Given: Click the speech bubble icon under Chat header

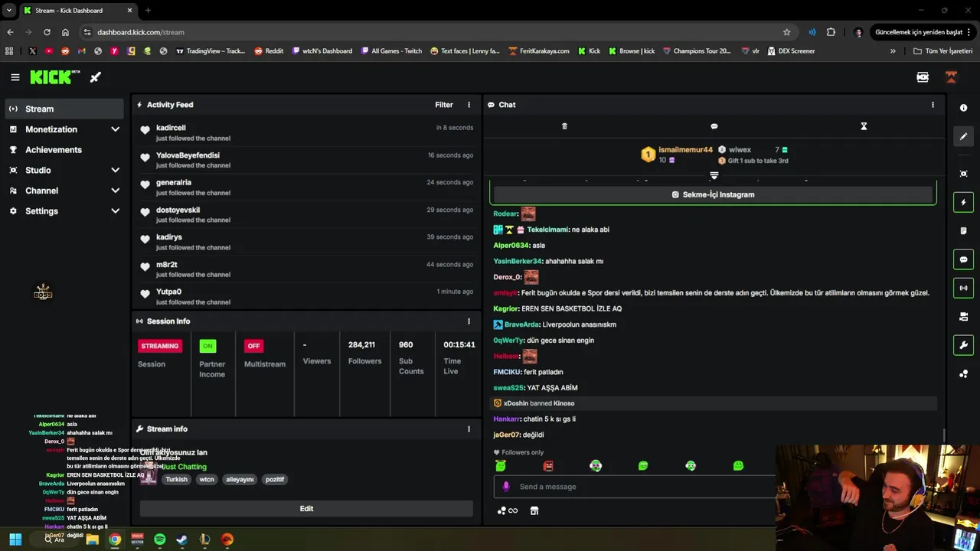Looking at the screenshot, I should (714, 126).
